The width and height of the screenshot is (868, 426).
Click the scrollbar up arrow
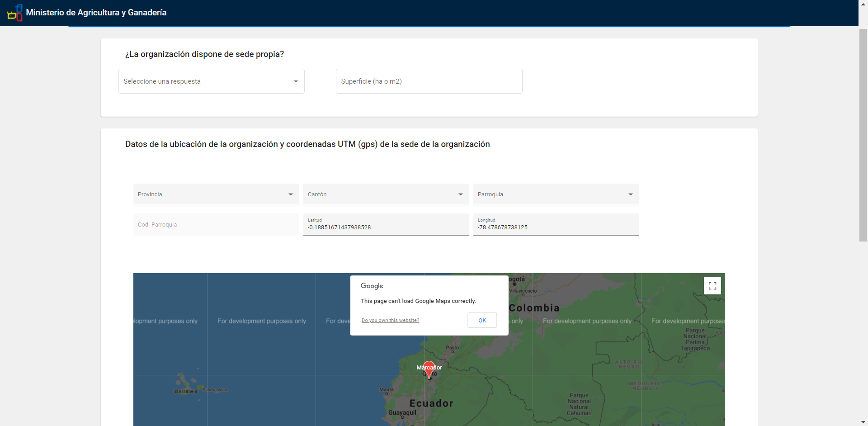863,4
